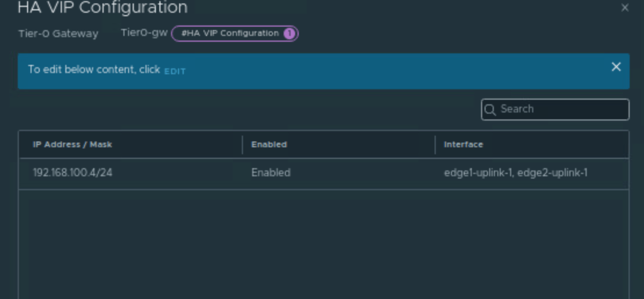The width and height of the screenshot is (644, 299).
Task: Click divider between IP Address and Enabled headers
Action: pos(243,145)
